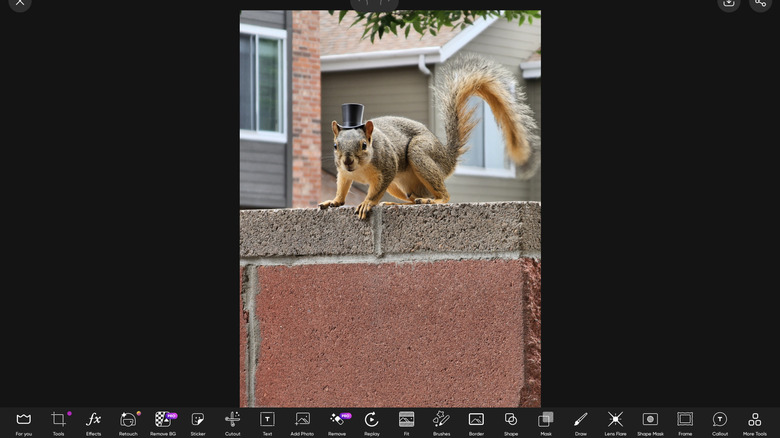Select the Draw tool
Screen dimensions: 780x438
coord(581,423)
